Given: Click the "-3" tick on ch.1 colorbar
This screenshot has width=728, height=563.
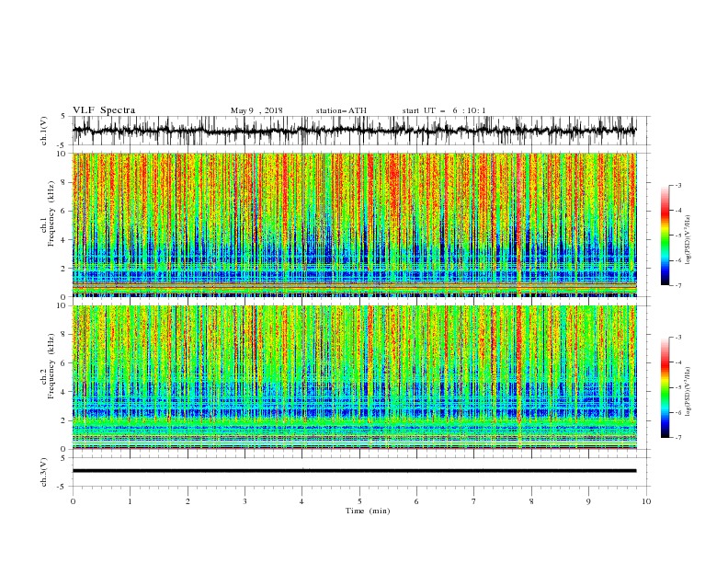Looking at the screenshot, I should pos(678,185).
